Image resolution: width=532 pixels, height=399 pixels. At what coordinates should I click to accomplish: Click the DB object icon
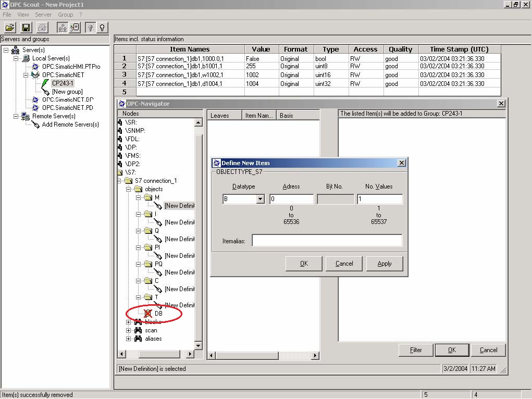coord(148,314)
